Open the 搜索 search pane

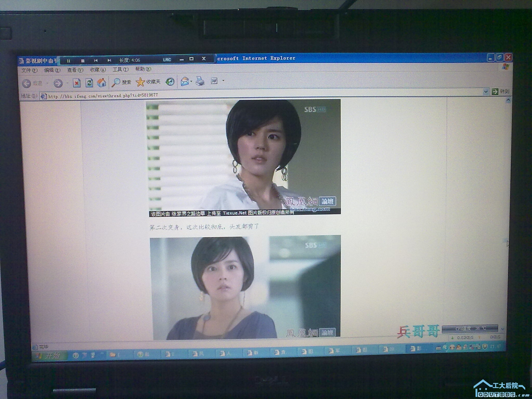[x=121, y=82]
